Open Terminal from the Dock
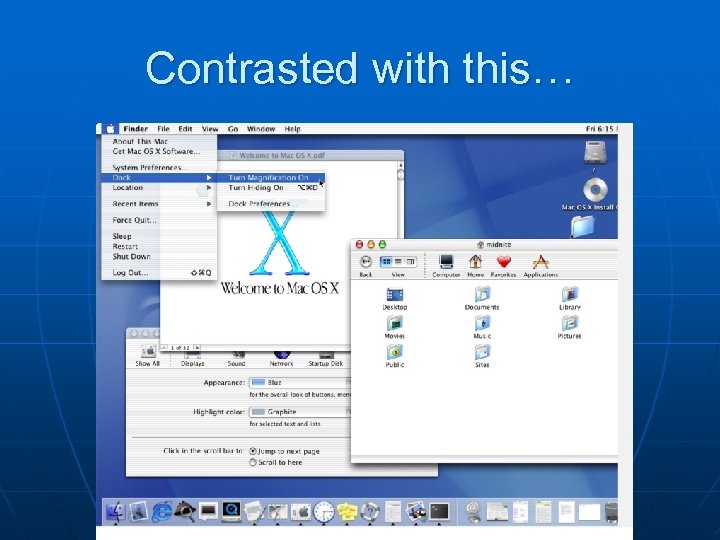The image size is (720, 540). 439,511
